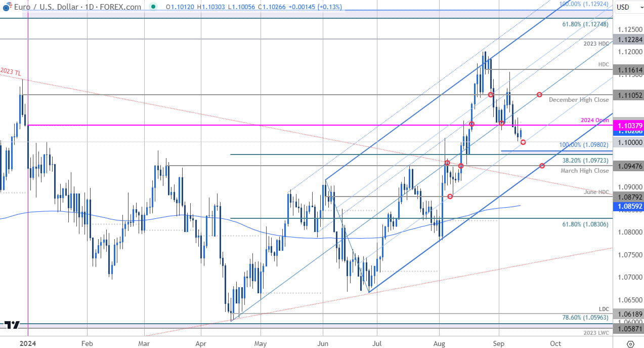Click the March High Close label
This screenshot has width=644, height=348.
[x=584, y=171]
